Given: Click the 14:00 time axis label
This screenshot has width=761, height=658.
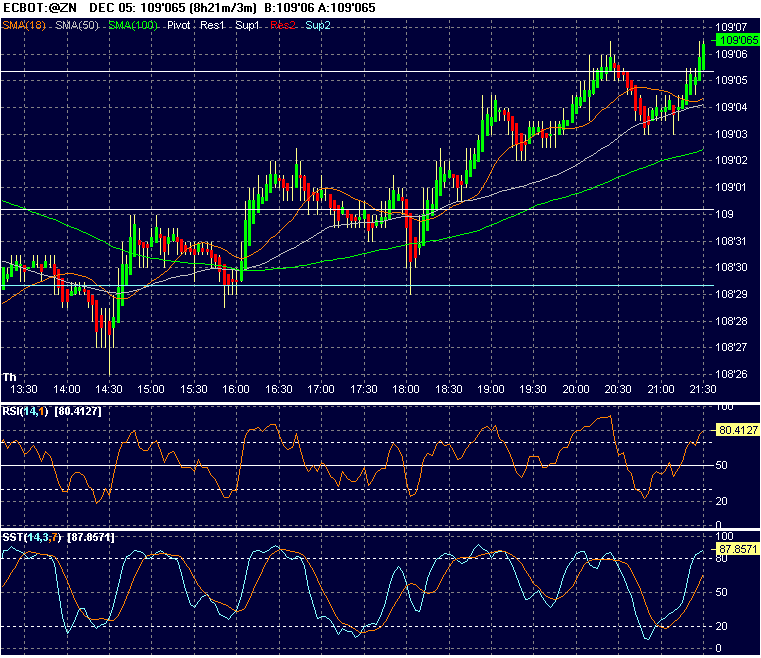Looking at the screenshot, I should click(x=66, y=390).
